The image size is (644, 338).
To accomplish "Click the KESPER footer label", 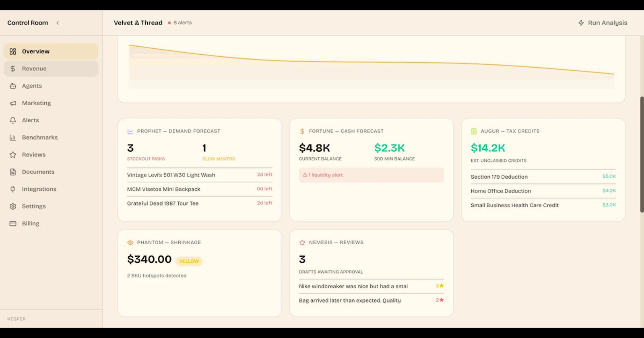I will pyautogui.click(x=17, y=319).
